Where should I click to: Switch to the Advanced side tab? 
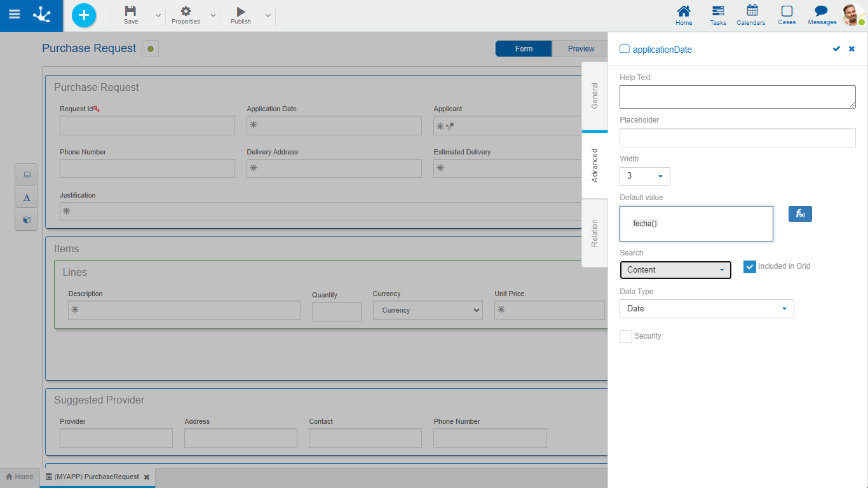[595, 166]
